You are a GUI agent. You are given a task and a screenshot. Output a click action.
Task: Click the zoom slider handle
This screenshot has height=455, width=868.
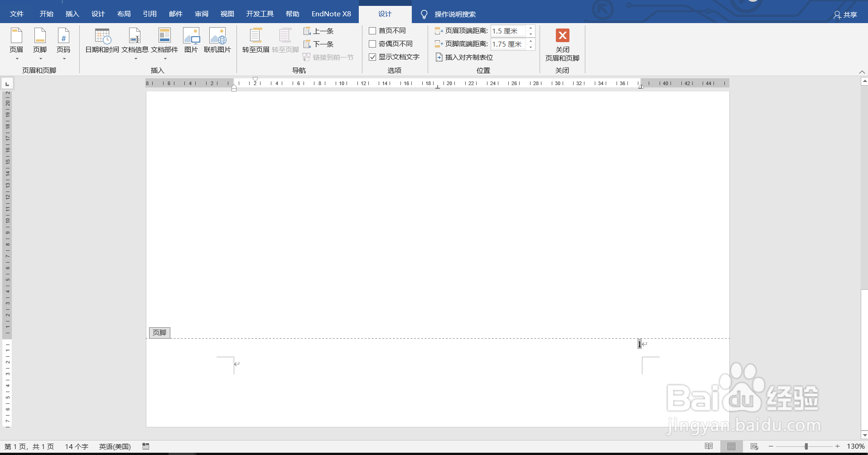806,446
